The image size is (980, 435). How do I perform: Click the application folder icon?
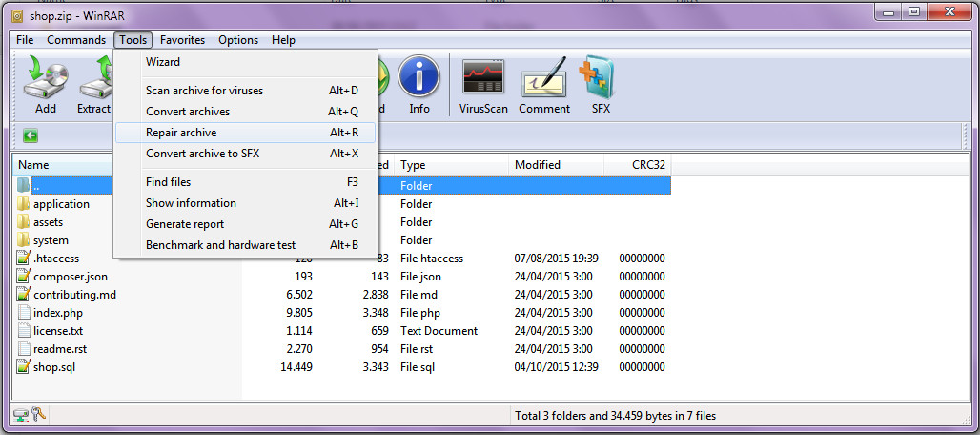pyautogui.click(x=24, y=204)
